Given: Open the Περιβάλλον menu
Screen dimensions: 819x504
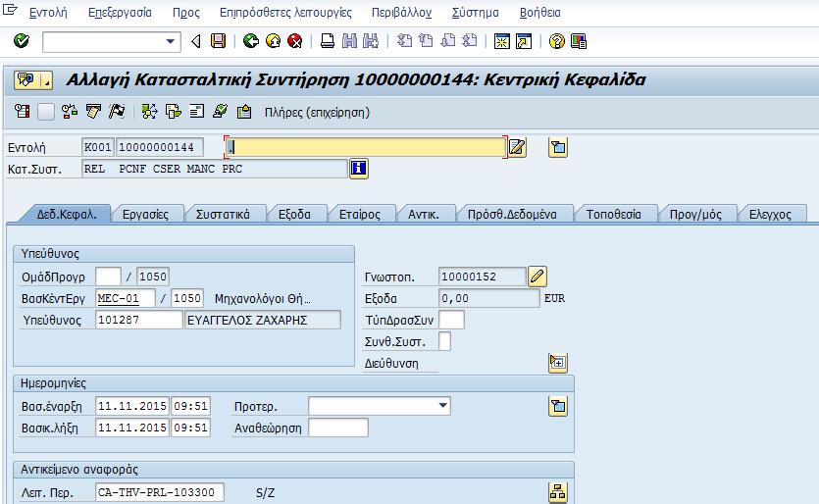Looking at the screenshot, I should click(x=401, y=12).
